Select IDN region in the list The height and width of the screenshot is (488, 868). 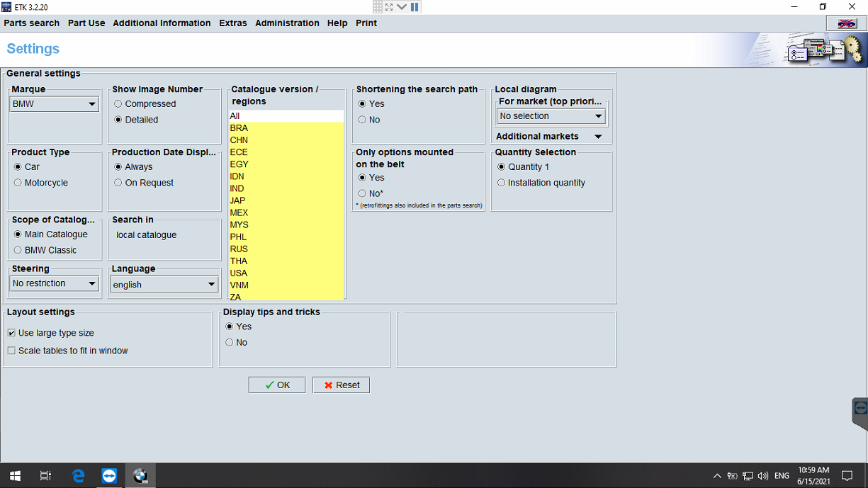point(286,176)
